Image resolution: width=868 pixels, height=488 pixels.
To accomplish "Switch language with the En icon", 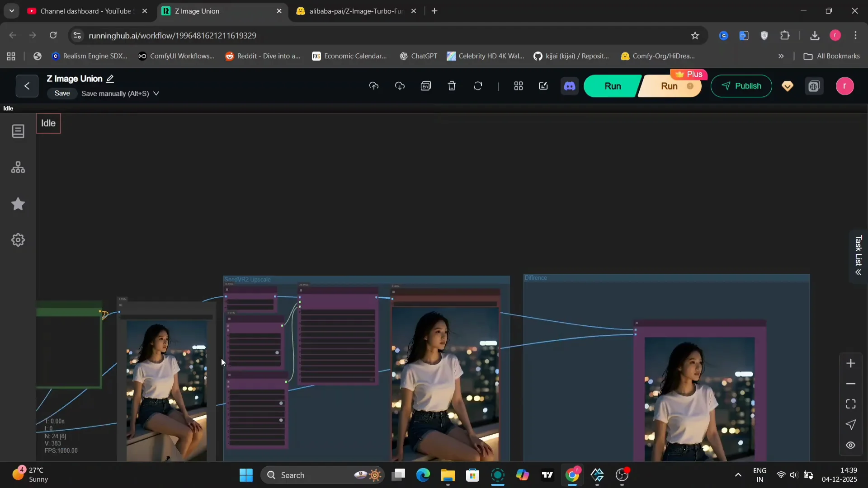I will click(426, 86).
